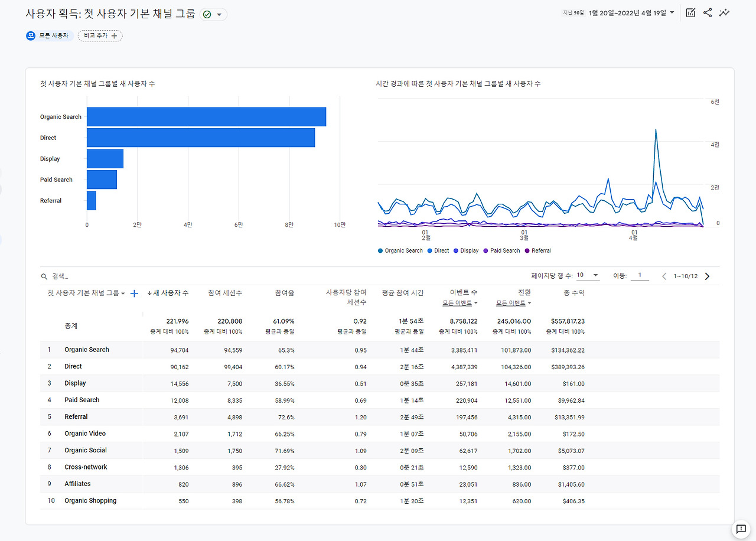Sort by the 평균 참여 시간 column header
The width and height of the screenshot is (756, 541).
(x=403, y=293)
